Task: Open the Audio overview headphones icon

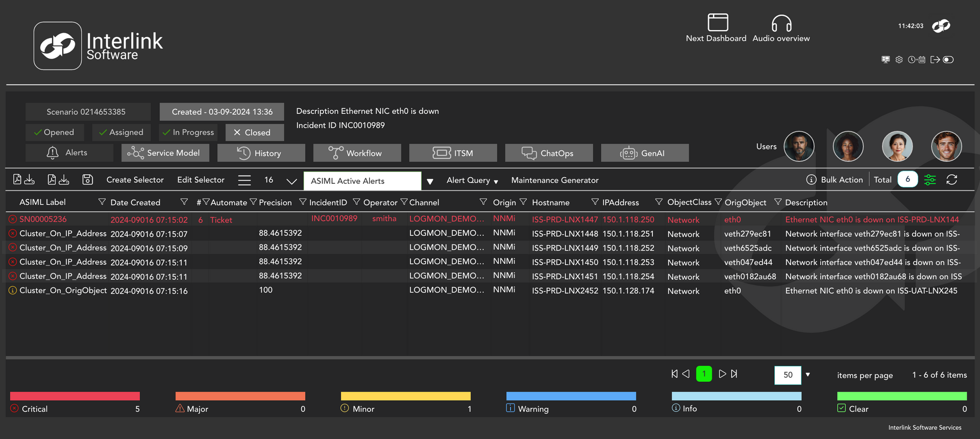Action: click(781, 23)
